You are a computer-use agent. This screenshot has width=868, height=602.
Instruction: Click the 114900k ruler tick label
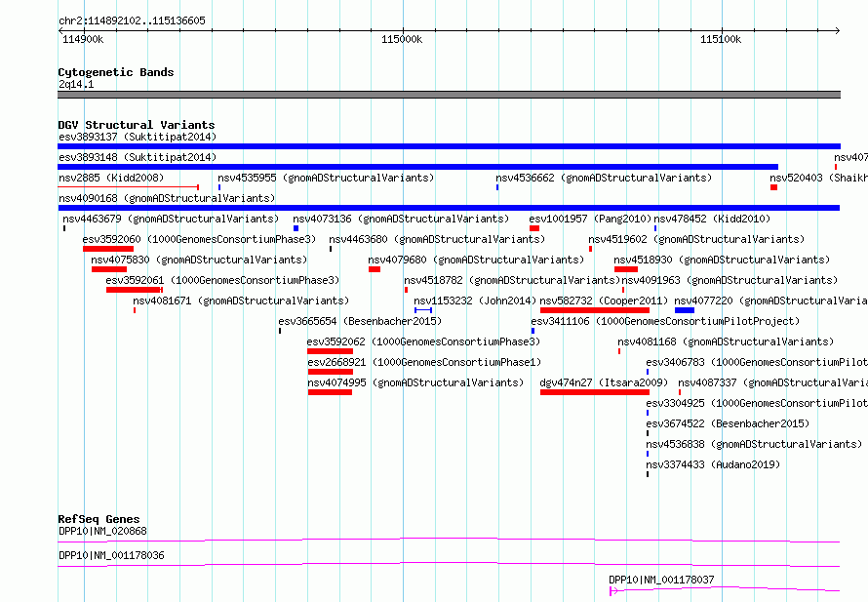pyautogui.click(x=83, y=39)
